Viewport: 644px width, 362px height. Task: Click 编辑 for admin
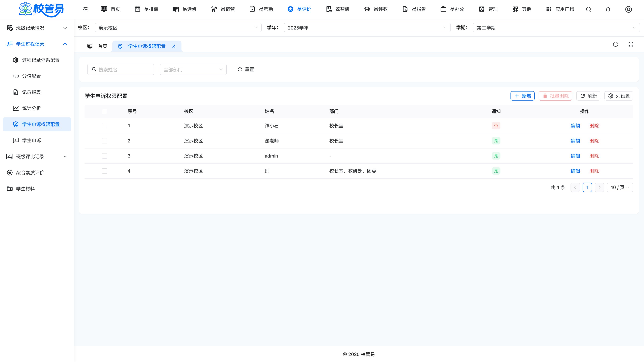(575, 156)
